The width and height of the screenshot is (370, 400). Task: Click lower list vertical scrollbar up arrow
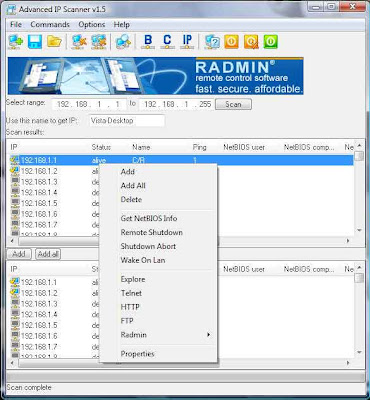(x=359, y=268)
